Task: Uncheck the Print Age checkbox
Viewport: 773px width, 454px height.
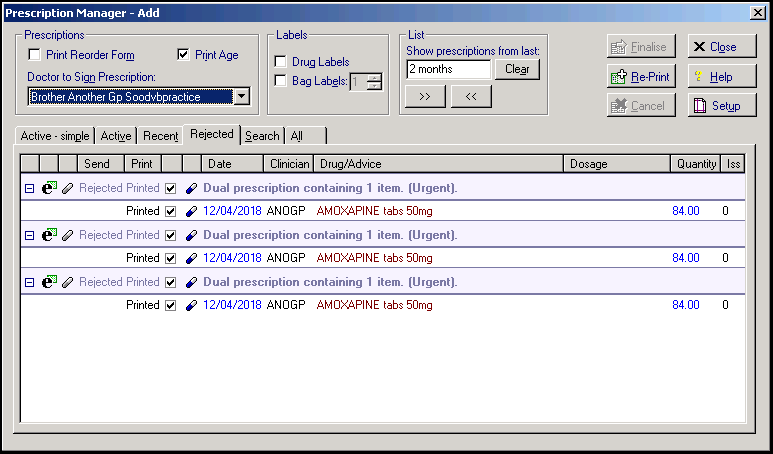Action: point(183,56)
